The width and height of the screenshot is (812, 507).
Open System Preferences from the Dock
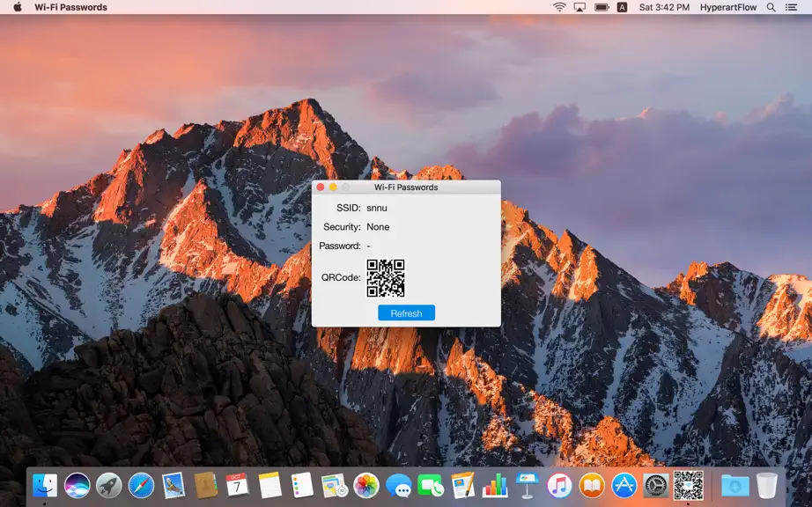point(656,486)
